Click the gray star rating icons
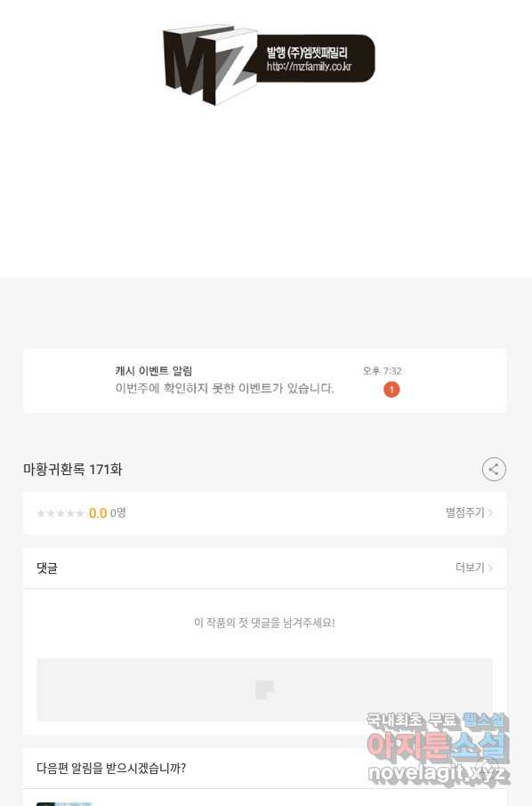532x806 pixels. [x=60, y=513]
